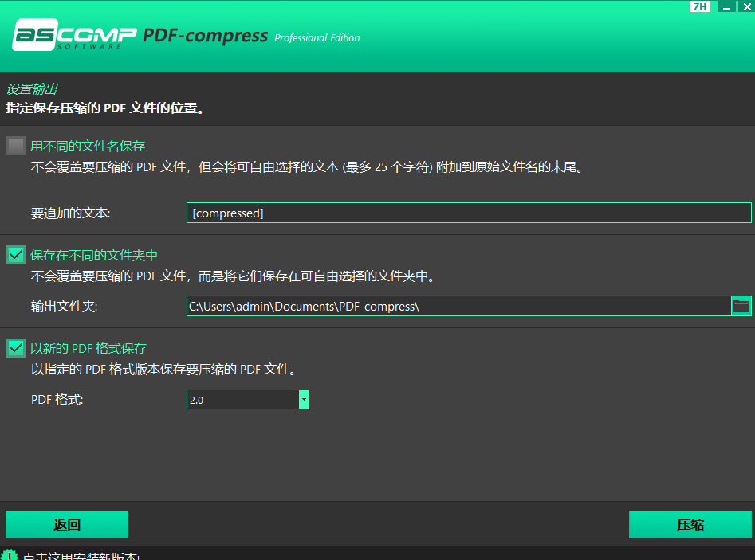Disable the 以新的 PDF 格式保存 checkbox

tap(16, 348)
